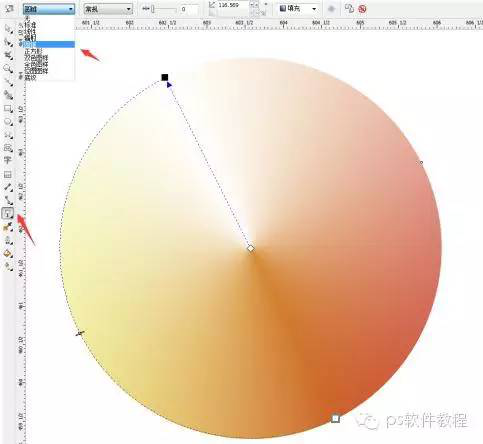This screenshot has width=483, height=444.
Task: Select the Pick tool in the toolbox
Action: tap(8, 29)
